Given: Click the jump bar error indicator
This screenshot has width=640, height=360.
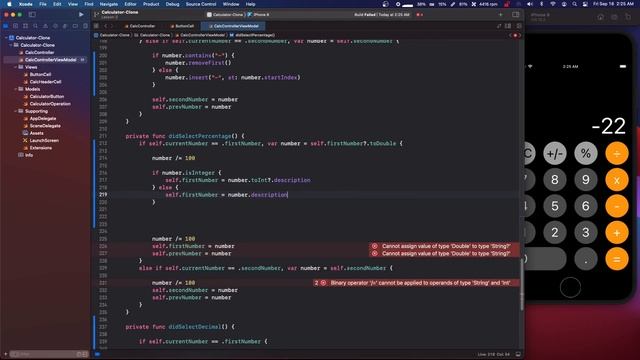Looking at the screenshot, I should click(515, 35).
